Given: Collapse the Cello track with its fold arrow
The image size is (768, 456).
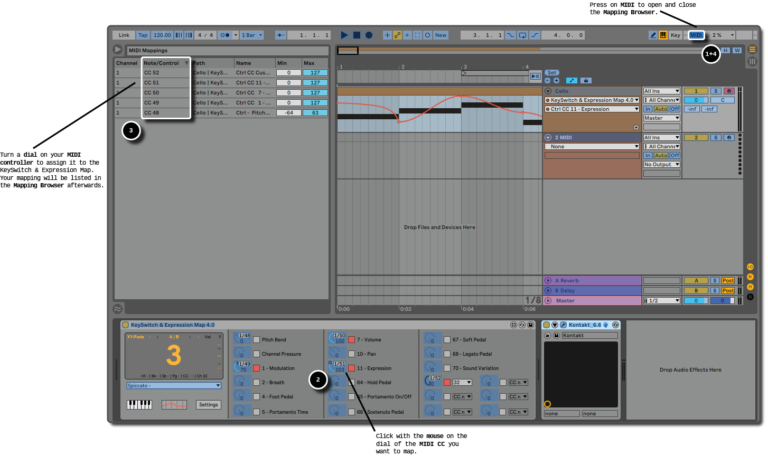Looking at the screenshot, I should (548, 91).
